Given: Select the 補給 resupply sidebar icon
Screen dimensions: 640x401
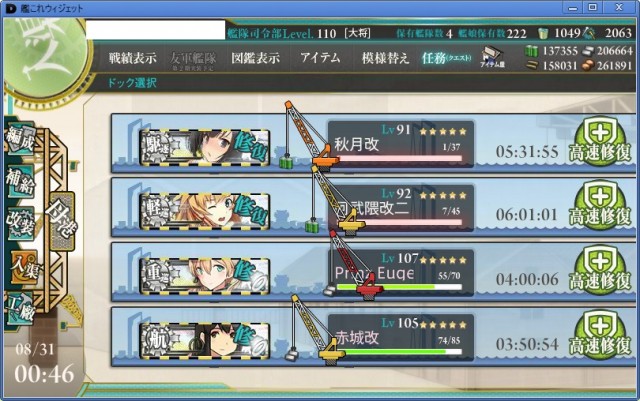Looking at the screenshot, I should [x=20, y=181].
